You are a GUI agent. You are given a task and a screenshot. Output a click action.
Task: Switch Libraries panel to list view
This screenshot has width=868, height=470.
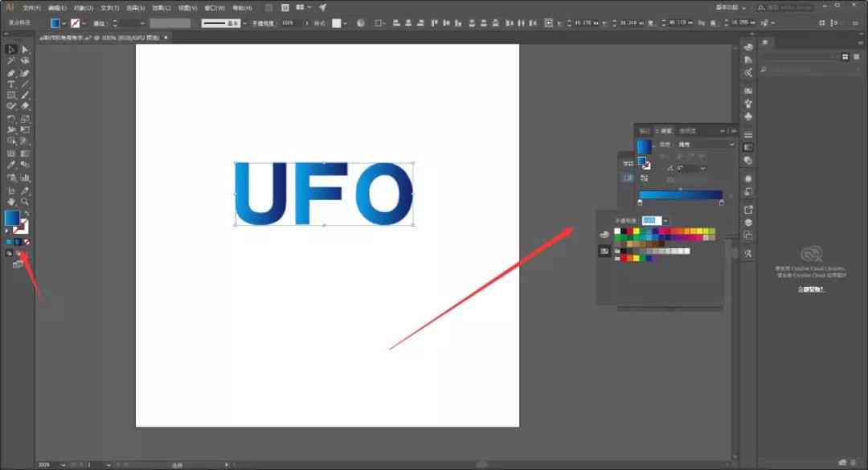coord(857,56)
